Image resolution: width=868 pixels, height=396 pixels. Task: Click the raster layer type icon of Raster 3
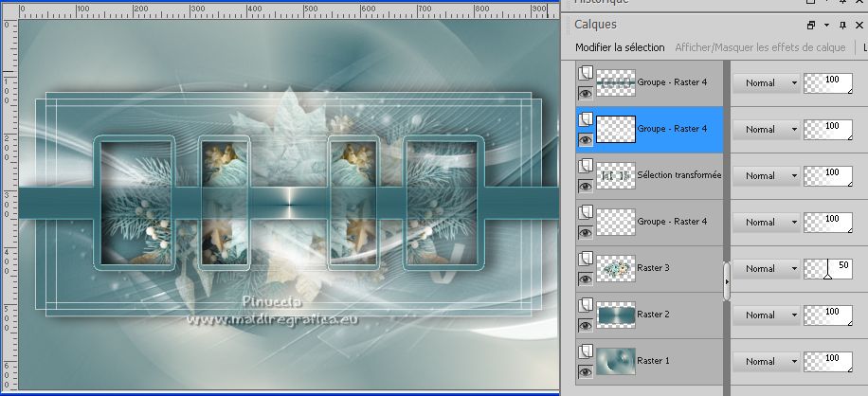coord(585,259)
